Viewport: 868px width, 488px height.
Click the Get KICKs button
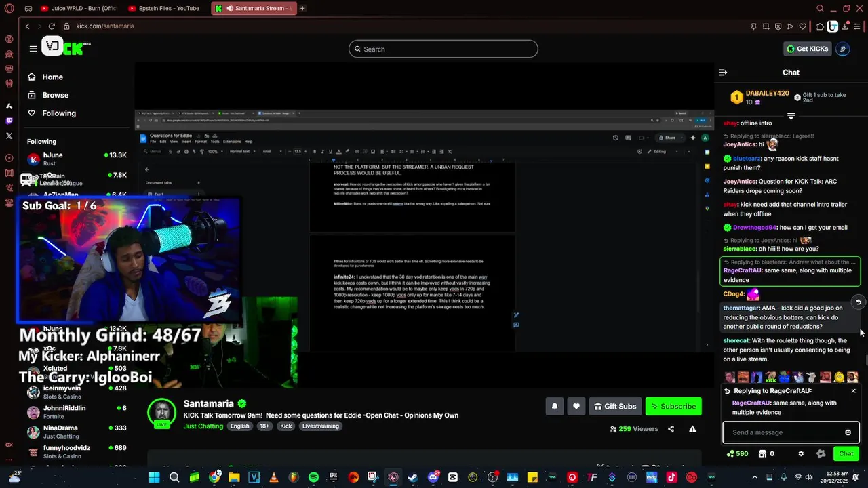(x=807, y=49)
